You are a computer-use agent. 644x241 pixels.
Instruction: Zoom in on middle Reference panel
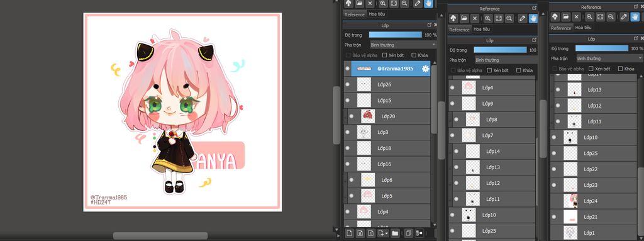487,18
